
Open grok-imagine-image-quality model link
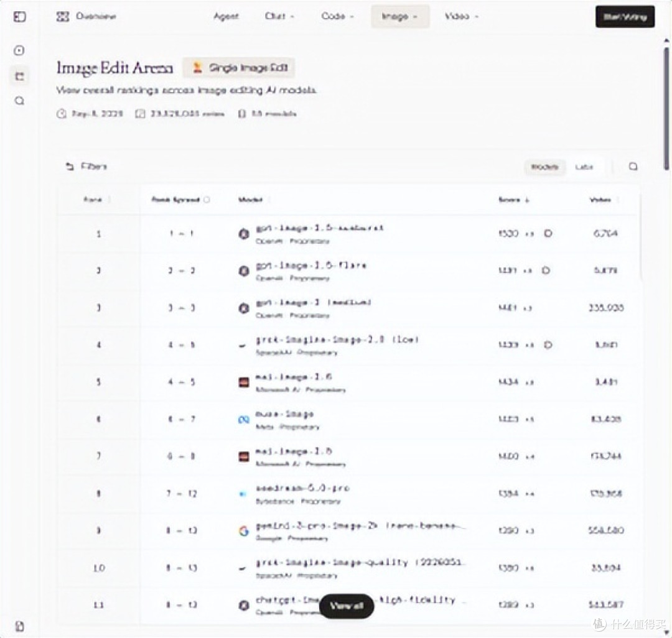pyautogui.click(x=359, y=562)
